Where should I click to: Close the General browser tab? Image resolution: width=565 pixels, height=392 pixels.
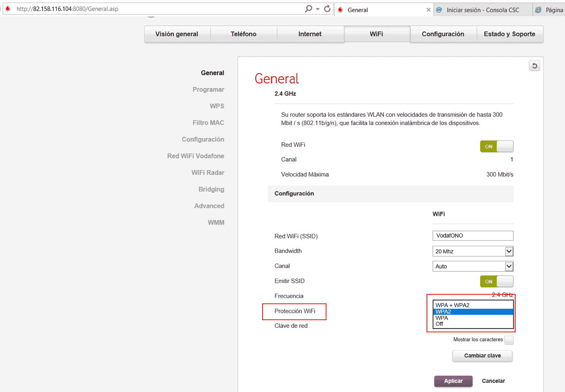(x=428, y=10)
